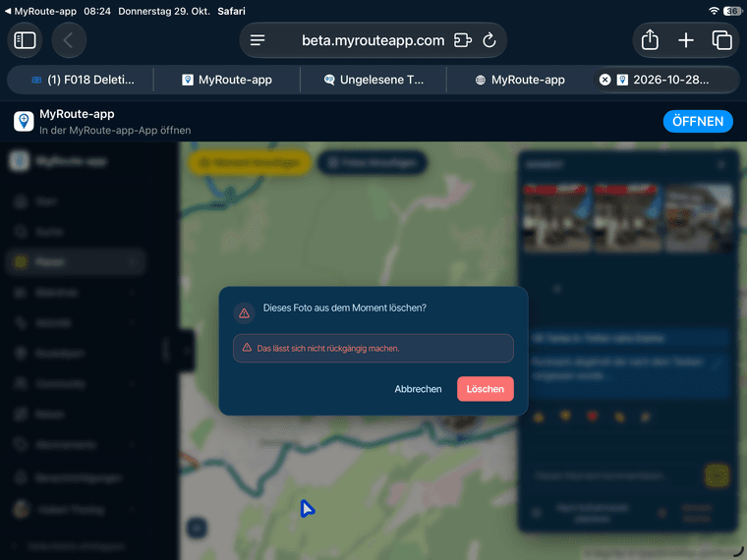
Task: Cancel deletion with Abbrechen
Action: coord(418,389)
